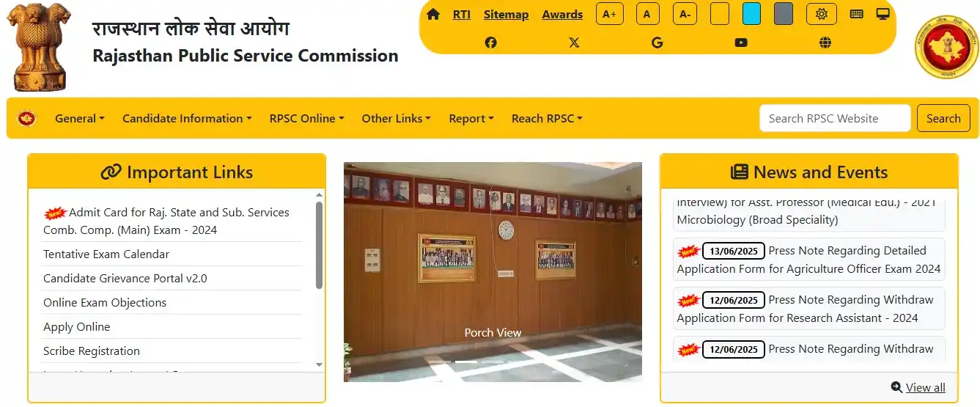Screen dimensions: 980x407
Task: Click the Rajasthan government seal logo
Action: pos(946,47)
